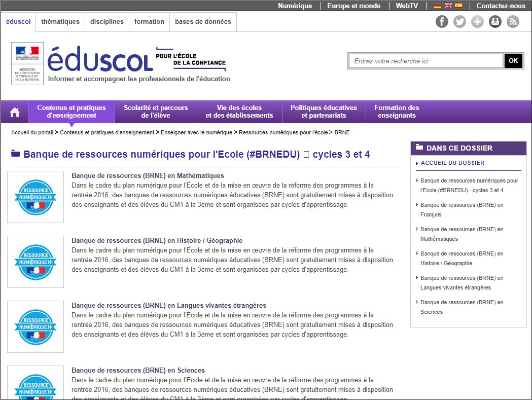Go to Enseigner avec le numérique breadcrumb
The height and width of the screenshot is (400, 532).
[x=196, y=133]
